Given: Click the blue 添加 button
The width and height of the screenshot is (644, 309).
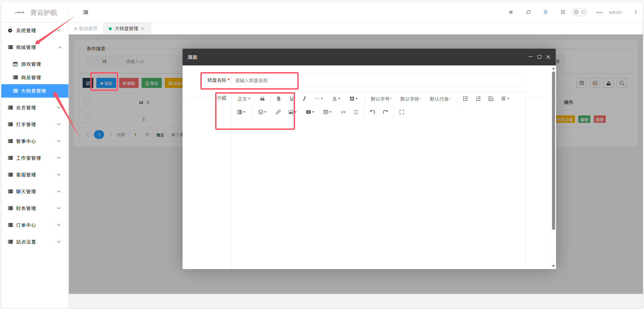Looking at the screenshot, I should [106, 83].
